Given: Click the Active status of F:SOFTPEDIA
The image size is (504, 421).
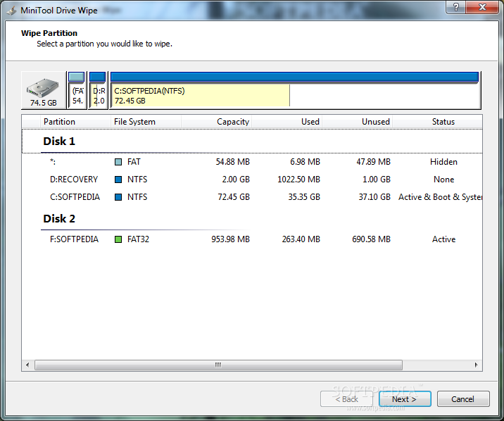Looking at the screenshot, I should (443, 239).
